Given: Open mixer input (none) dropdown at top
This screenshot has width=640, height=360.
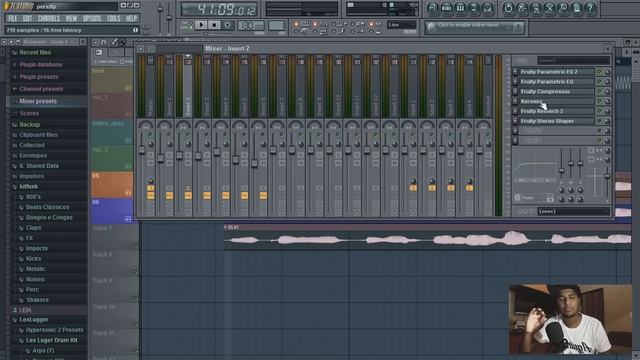Looking at the screenshot, I should (573, 60).
